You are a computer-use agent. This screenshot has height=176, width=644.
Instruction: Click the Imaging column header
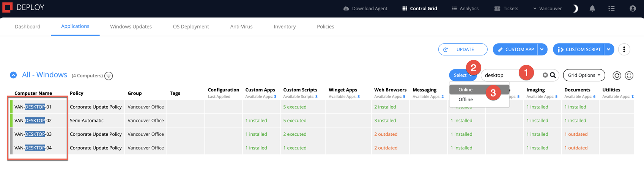point(535,90)
